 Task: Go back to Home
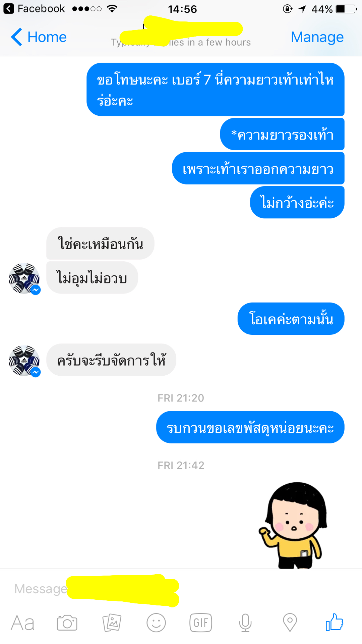pos(39,37)
